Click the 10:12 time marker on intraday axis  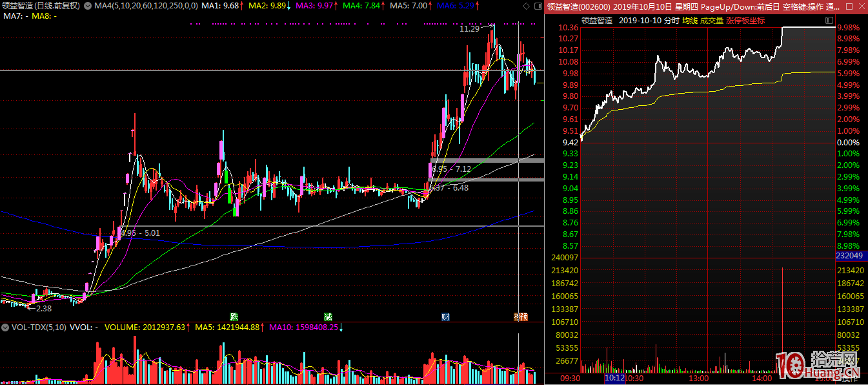click(614, 379)
